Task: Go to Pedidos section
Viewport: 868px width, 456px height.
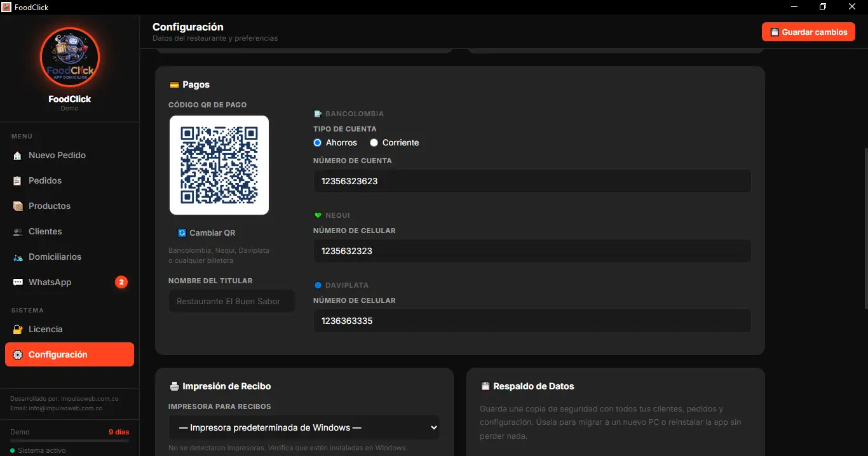Action: point(69,181)
